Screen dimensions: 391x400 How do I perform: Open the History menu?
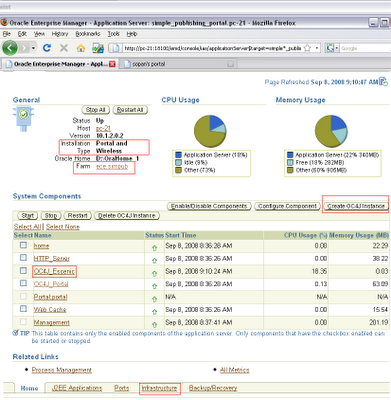(x=60, y=34)
